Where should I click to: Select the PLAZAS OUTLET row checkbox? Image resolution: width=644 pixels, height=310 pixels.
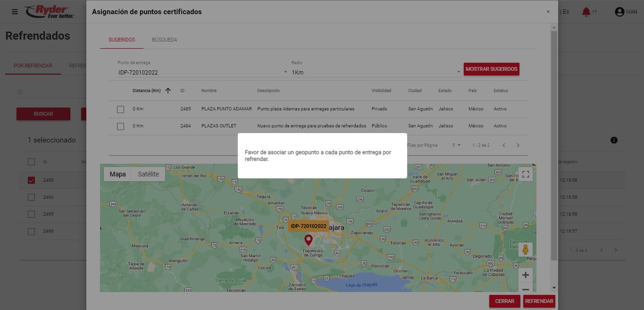(120, 126)
